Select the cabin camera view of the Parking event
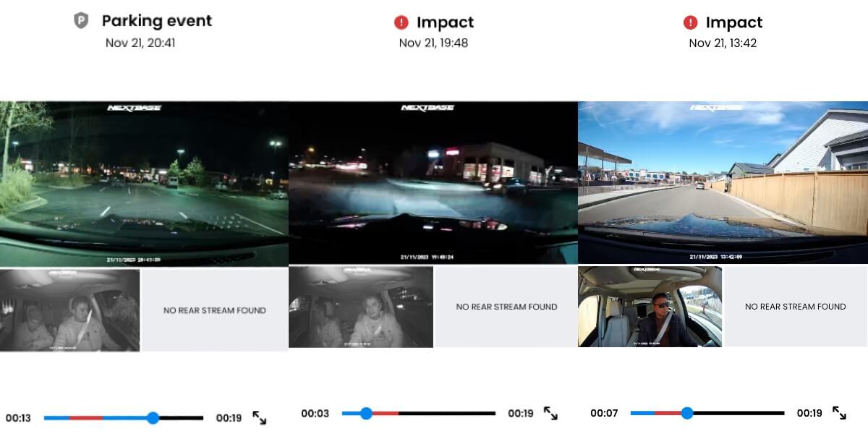The height and width of the screenshot is (434, 868). coord(69,307)
